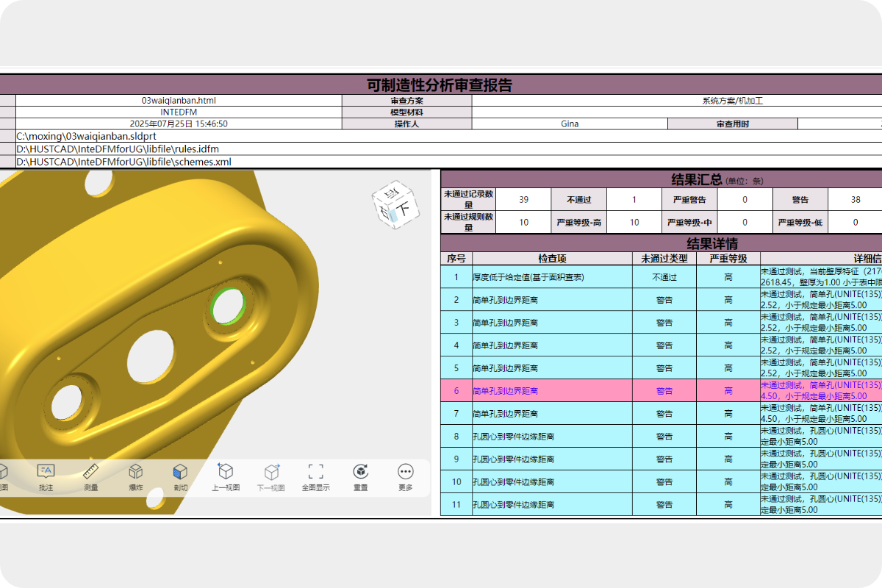Go to 下一视图 next view
Screen dimensions: 882x588
(x=272, y=477)
